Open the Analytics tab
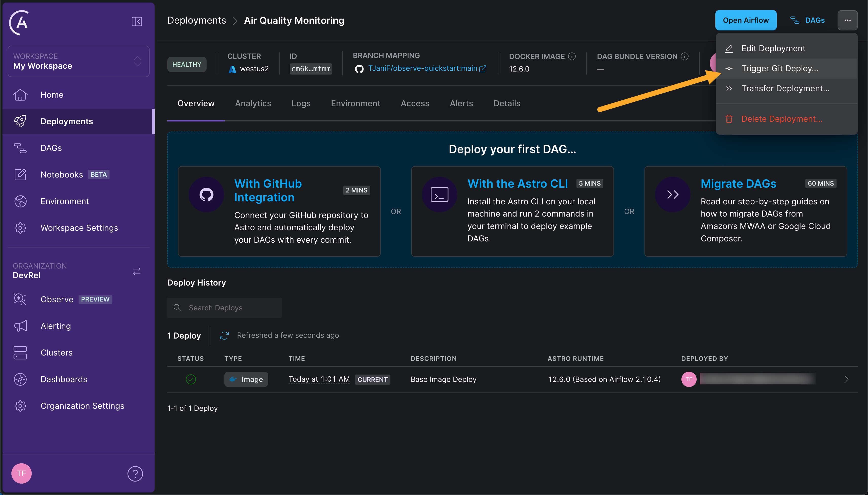This screenshot has width=868, height=495. click(x=253, y=103)
